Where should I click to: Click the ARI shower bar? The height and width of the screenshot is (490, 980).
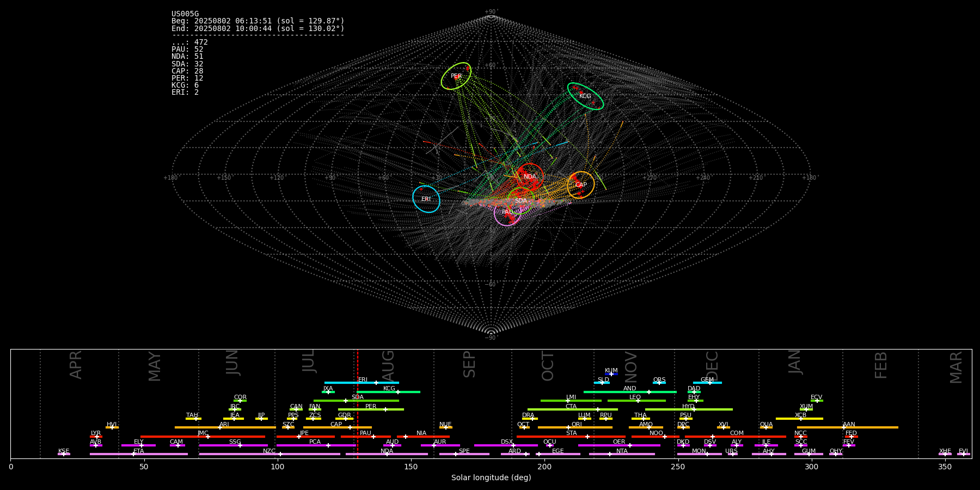click(225, 427)
